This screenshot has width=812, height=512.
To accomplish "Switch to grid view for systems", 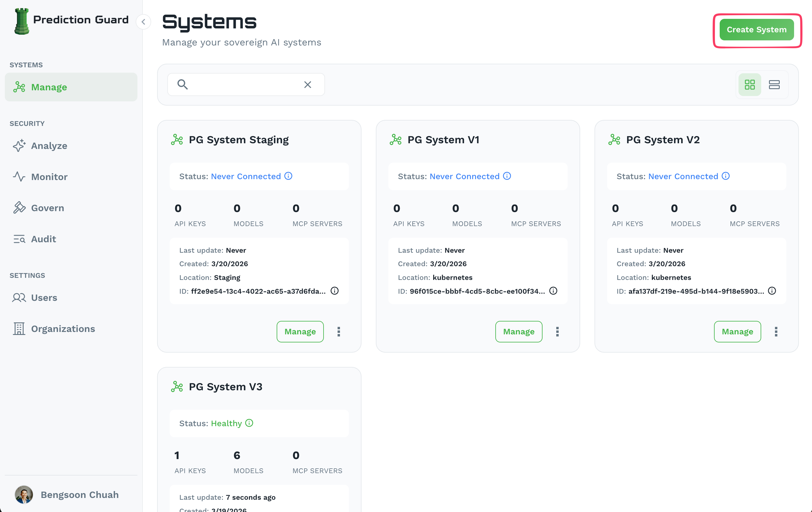I will (749, 84).
